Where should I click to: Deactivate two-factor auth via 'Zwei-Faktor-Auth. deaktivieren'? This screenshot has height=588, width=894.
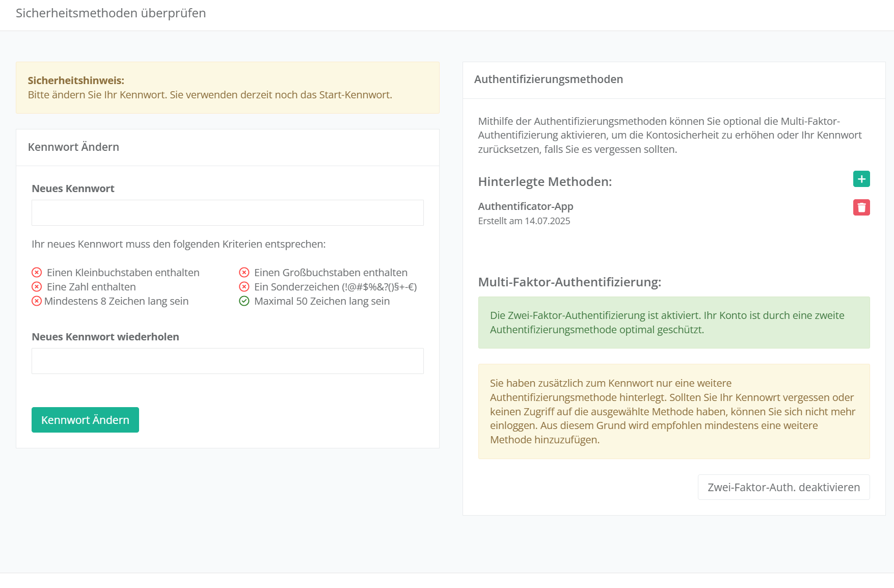click(x=783, y=488)
